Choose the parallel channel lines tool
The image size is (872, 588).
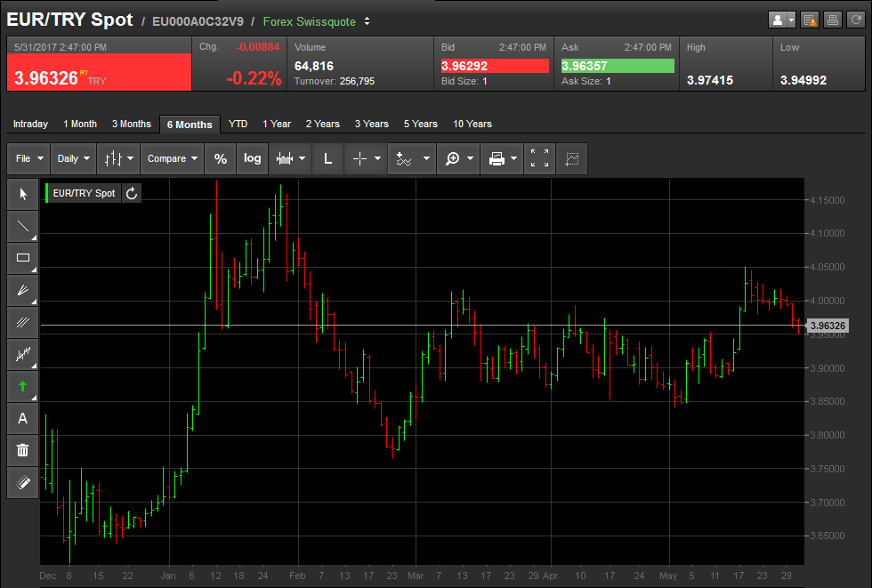(x=23, y=322)
